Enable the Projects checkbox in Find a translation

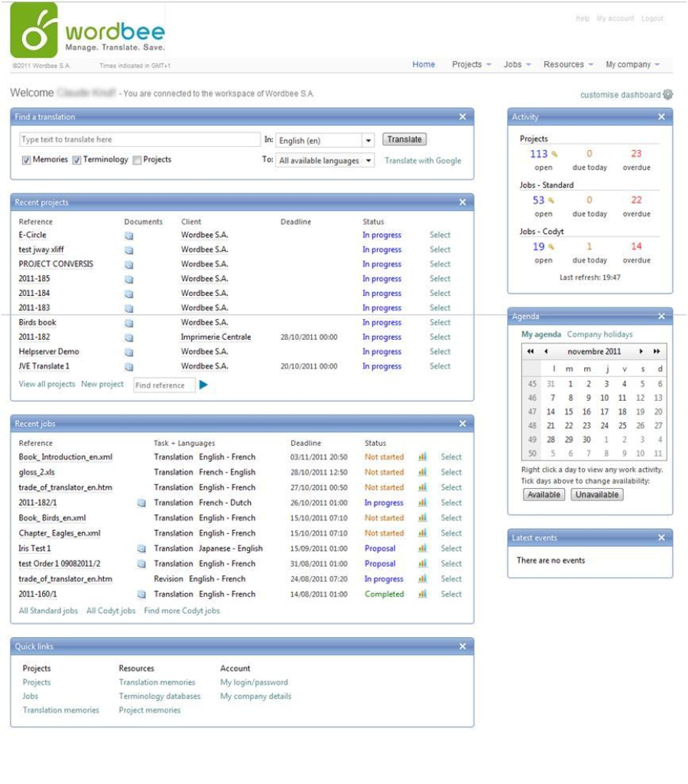click(137, 161)
